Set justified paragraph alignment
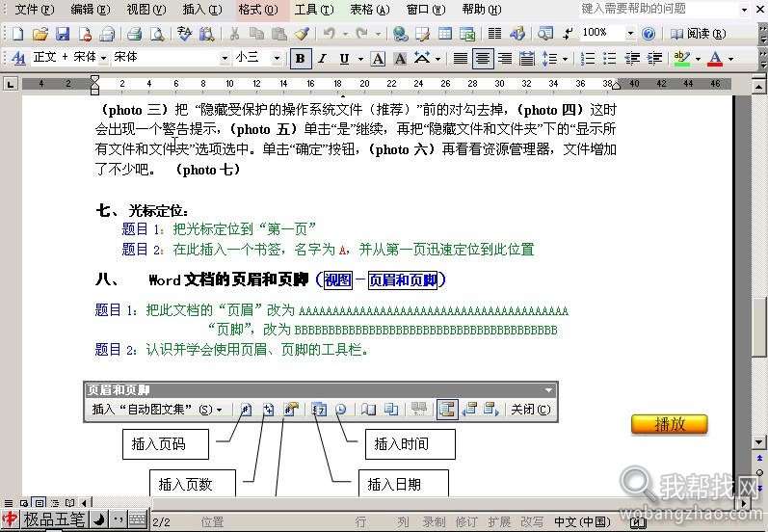This screenshot has width=768, height=532. pyautogui.click(x=460, y=59)
